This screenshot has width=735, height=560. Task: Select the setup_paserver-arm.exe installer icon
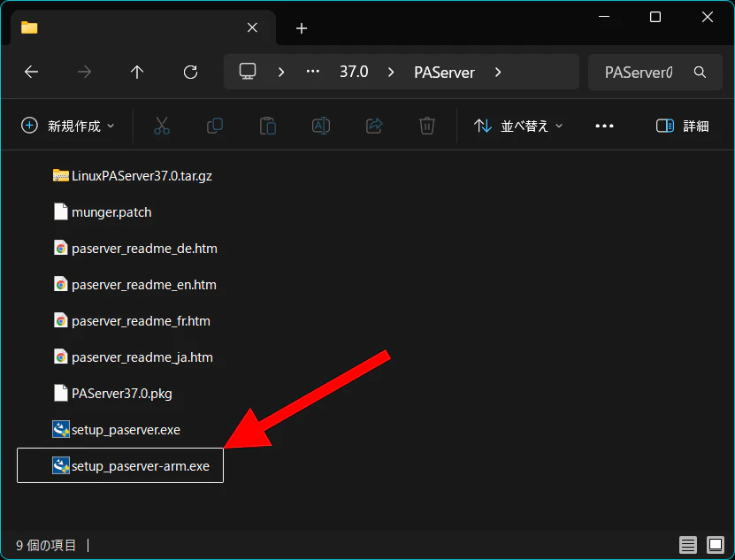tap(61, 465)
